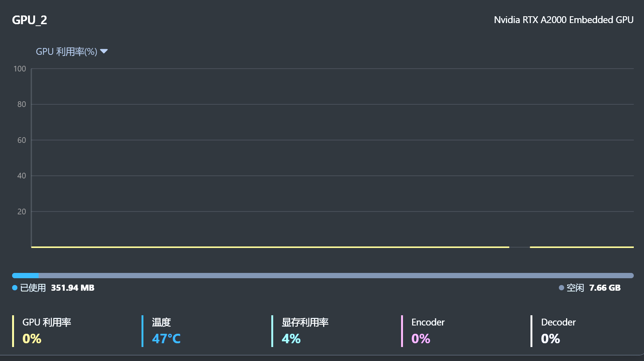
Task: Click the pink bar beside Encoder
Action: [x=402, y=331]
